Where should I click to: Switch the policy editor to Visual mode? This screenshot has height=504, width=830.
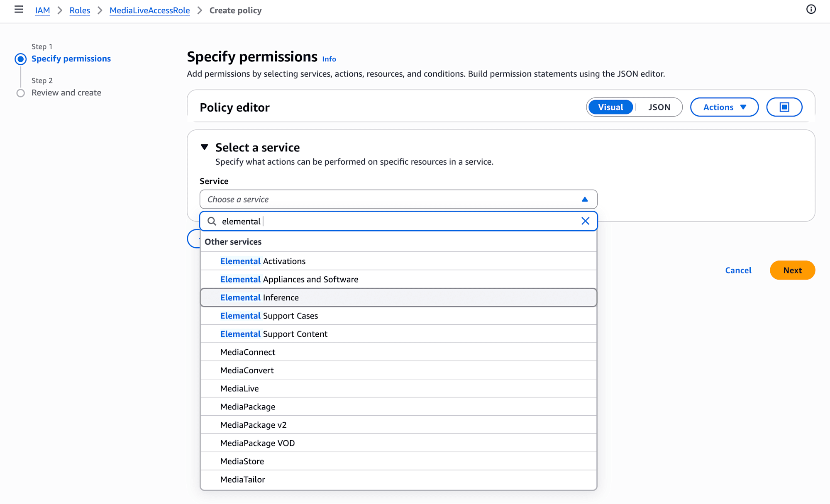click(610, 107)
